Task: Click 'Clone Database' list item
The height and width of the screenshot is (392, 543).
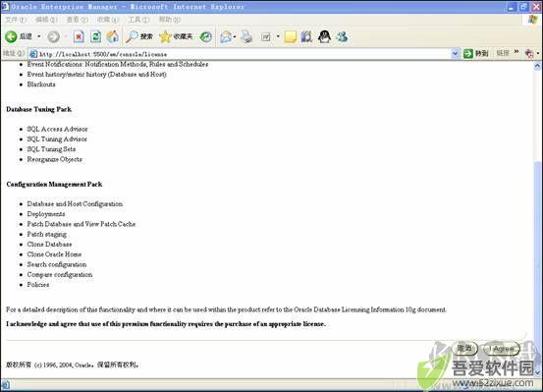Action: tap(49, 244)
